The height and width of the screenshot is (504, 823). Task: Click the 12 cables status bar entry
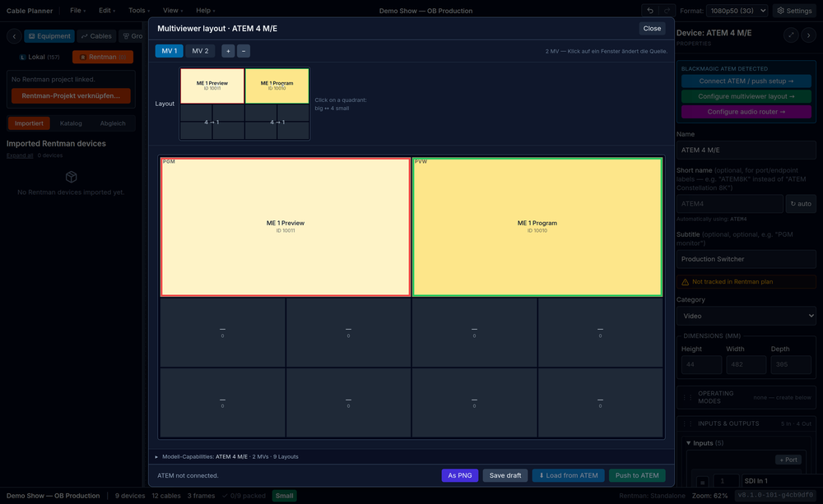tap(166, 496)
